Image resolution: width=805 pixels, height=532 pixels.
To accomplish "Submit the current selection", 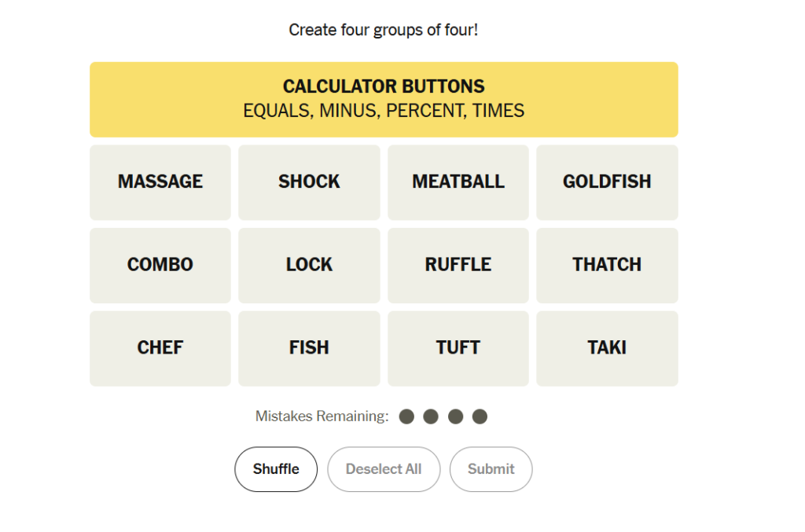I will pyautogui.click(x=491, y=469).
